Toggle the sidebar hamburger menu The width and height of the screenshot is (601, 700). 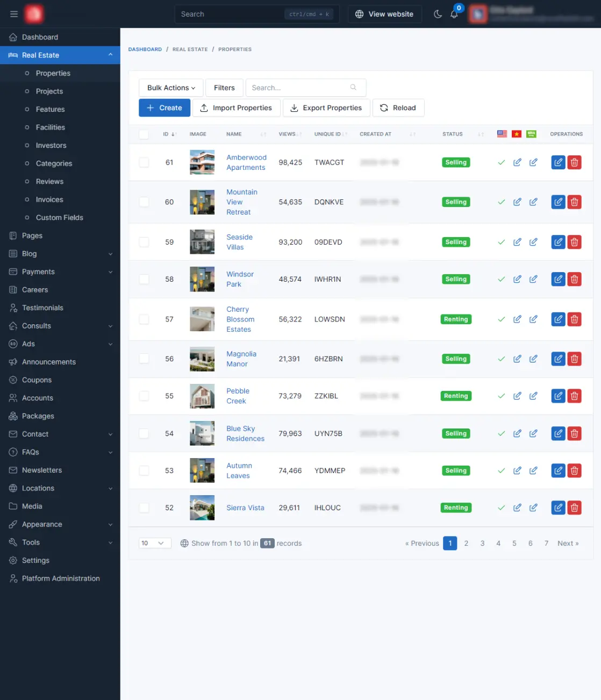[x=14, y=14]
